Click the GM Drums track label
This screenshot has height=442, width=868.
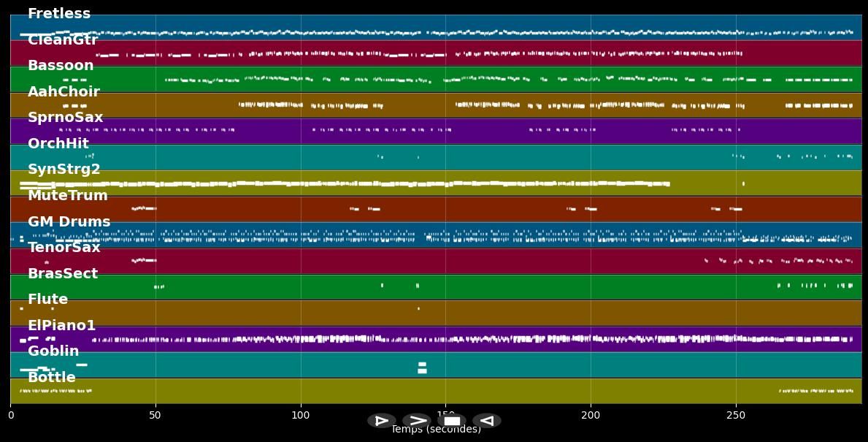tap(69, 222)
